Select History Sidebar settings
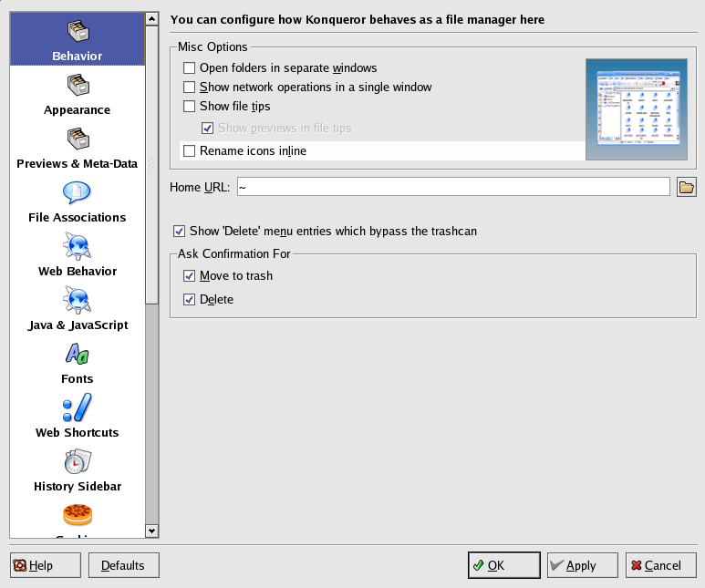Image resolution: width=705 pixels, height=588 pixels. click(77, 470)
